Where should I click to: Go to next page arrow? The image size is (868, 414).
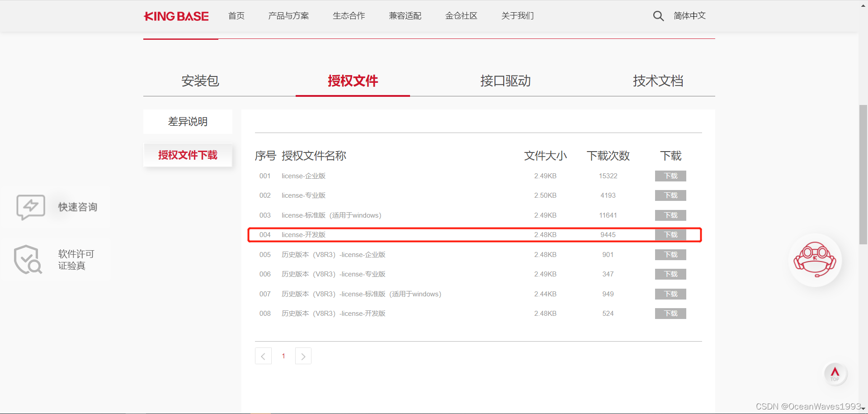pyautogui.click(x=303, y=356)
